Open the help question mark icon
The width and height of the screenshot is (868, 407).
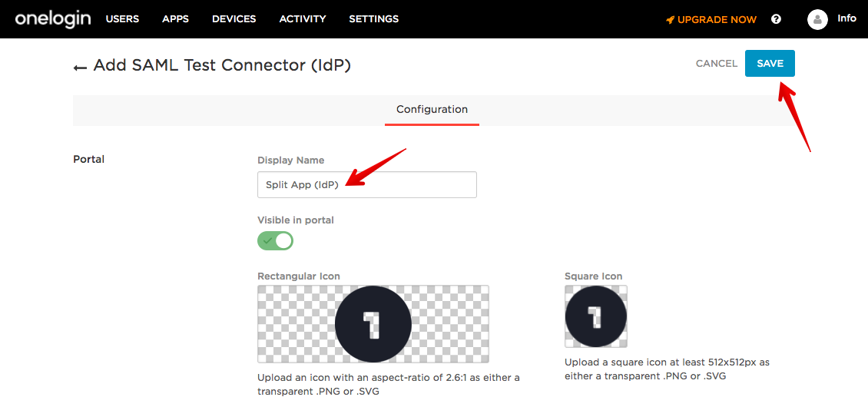[776, 19]
